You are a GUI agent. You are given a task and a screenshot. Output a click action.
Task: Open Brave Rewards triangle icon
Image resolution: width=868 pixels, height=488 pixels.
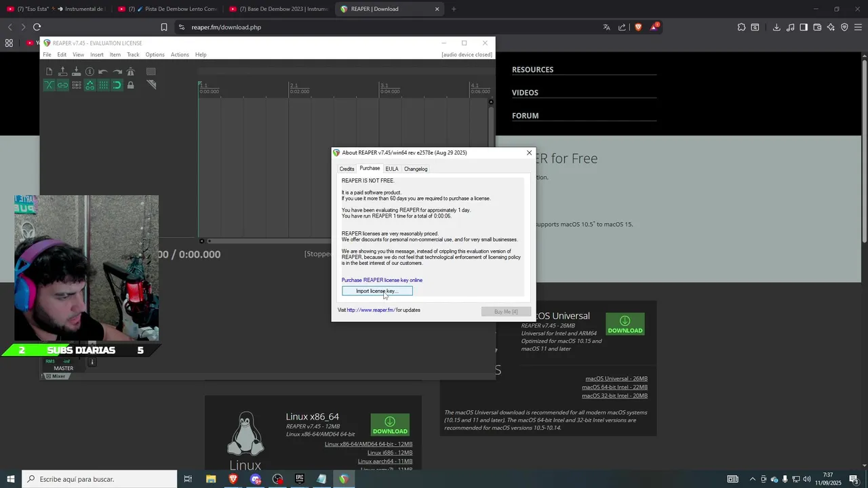[x=654, y=27]
